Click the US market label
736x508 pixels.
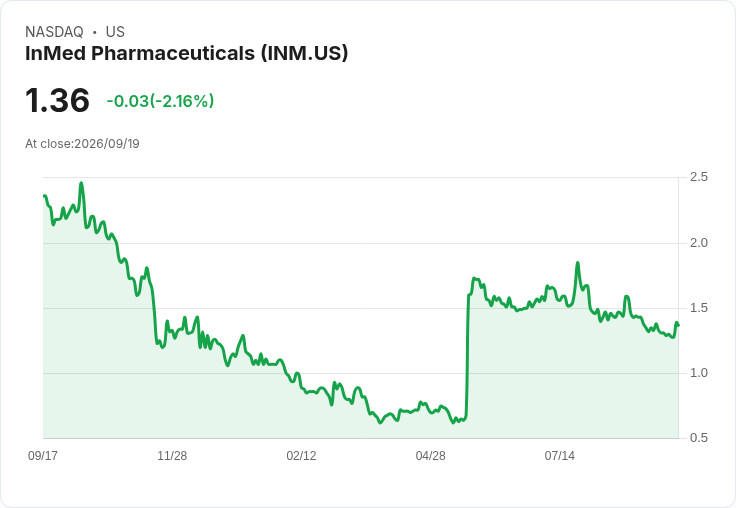tap(115, 32)
